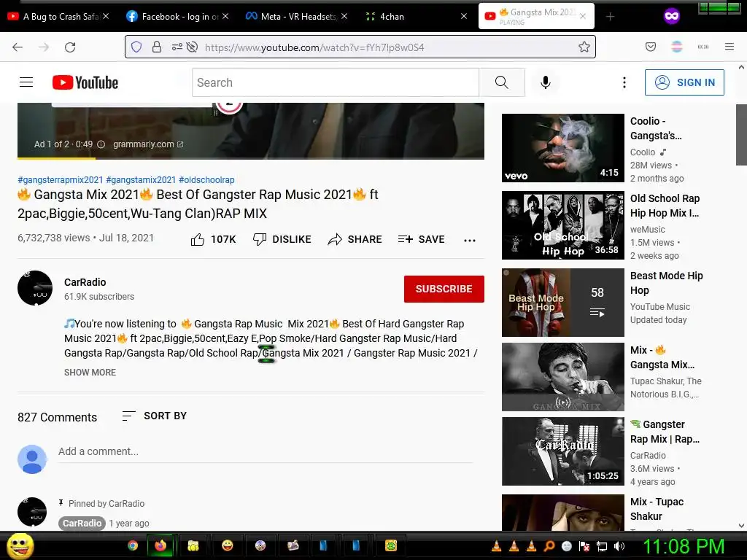Viewport: 747px width, 560px height.
Task: Search with voice microphone
Action: pyautogui.click(x=546, y=82)
